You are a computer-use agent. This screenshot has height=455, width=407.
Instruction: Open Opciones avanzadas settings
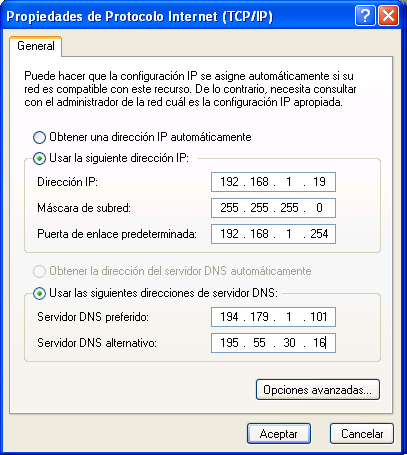point(318,389)
